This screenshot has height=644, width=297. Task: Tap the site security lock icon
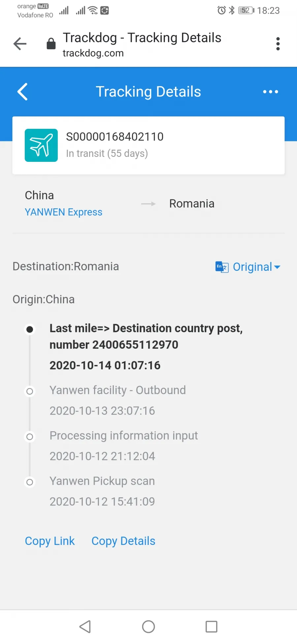pyautogui.click(x=51, y=44)
